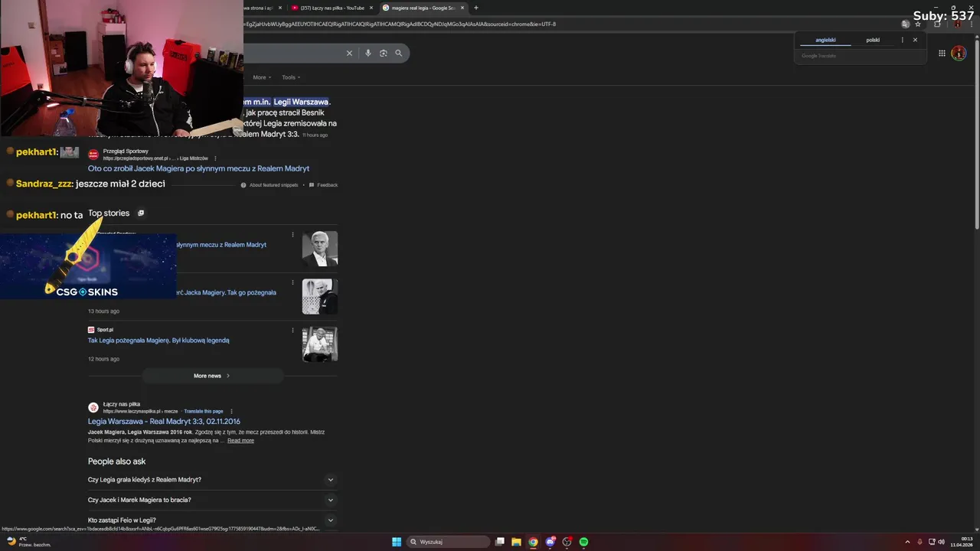The height and width of the screenshot is (551, 980).
Task: Select polski tab in translate popup
Action: pyautogui.click(x=873, y=40)
